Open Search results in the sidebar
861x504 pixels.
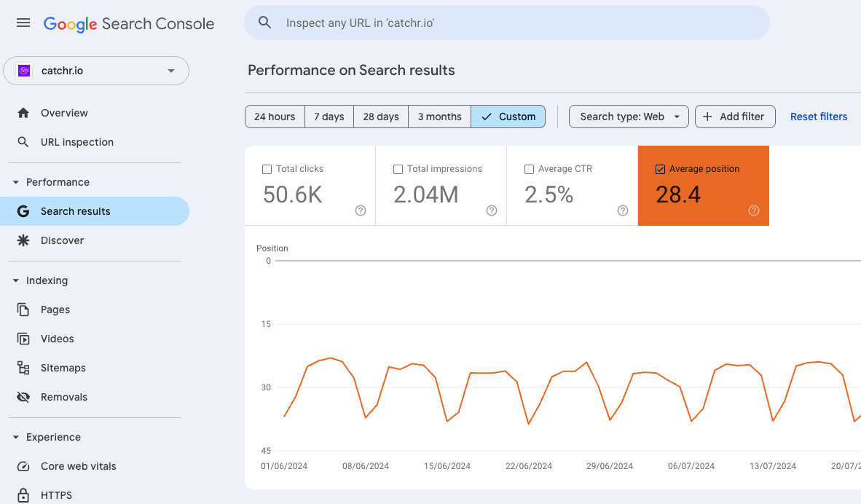tap(95, 211)
